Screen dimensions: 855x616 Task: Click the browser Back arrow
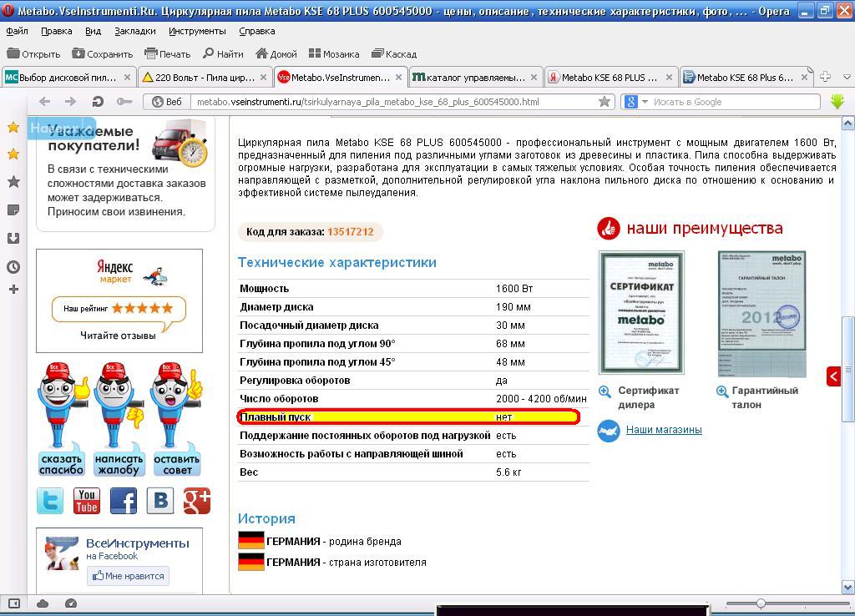[x=45, y=101]
